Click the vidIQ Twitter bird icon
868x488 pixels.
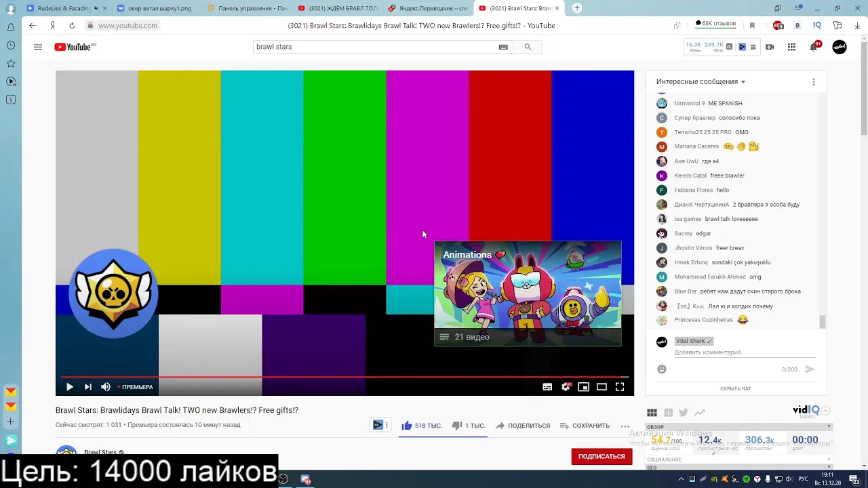coord(684,413)
